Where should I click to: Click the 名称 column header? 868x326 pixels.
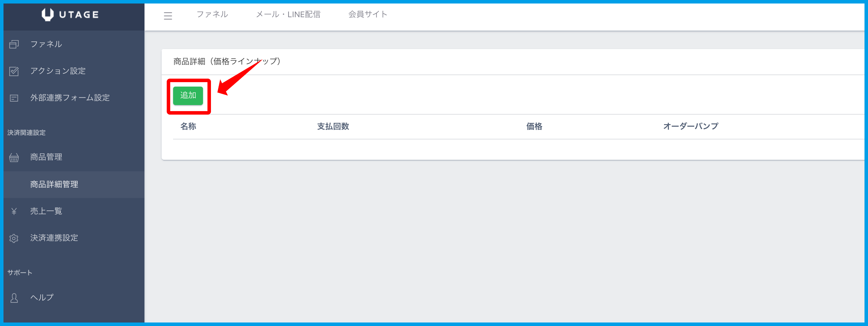point(188,126)
